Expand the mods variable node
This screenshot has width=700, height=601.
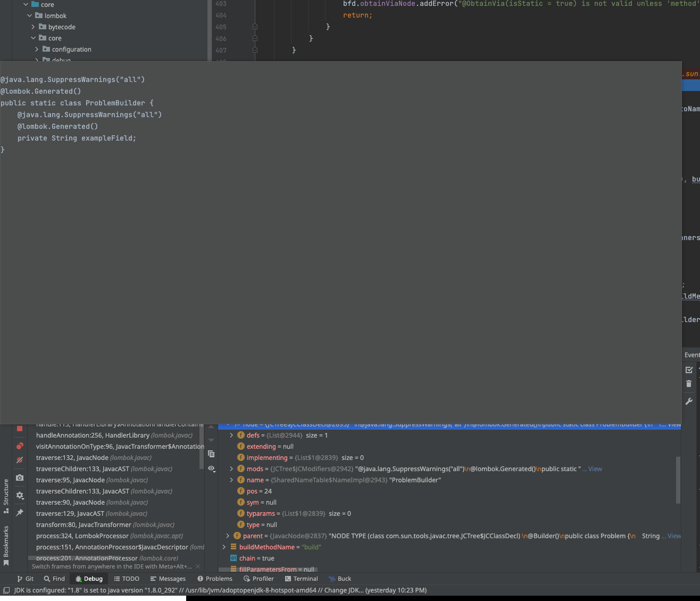coord(231,469)
